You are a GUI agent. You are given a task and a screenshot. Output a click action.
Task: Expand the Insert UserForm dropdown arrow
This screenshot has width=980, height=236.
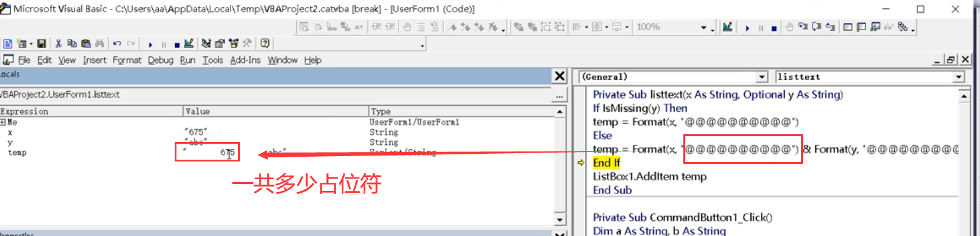(x=31, y=44)
